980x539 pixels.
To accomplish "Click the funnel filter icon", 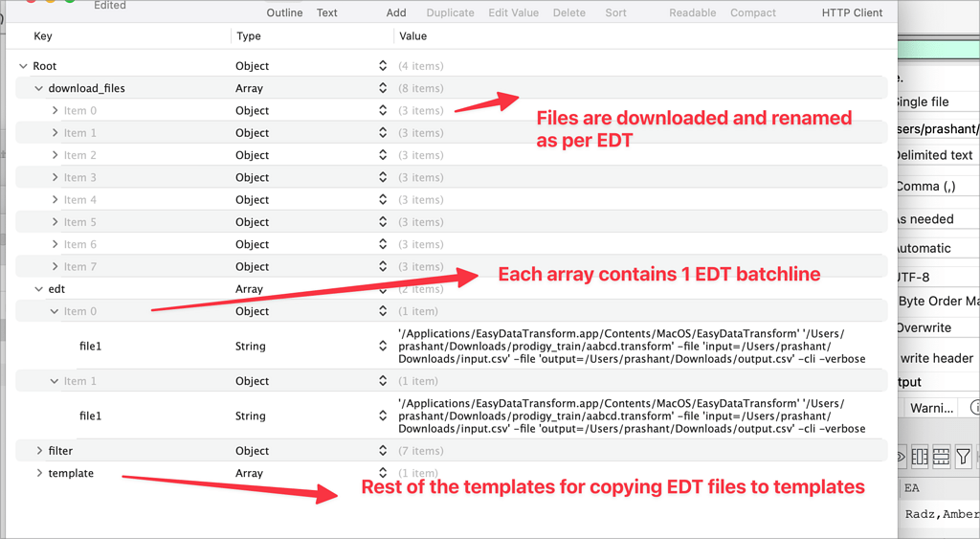I will (x=964, y=458).
